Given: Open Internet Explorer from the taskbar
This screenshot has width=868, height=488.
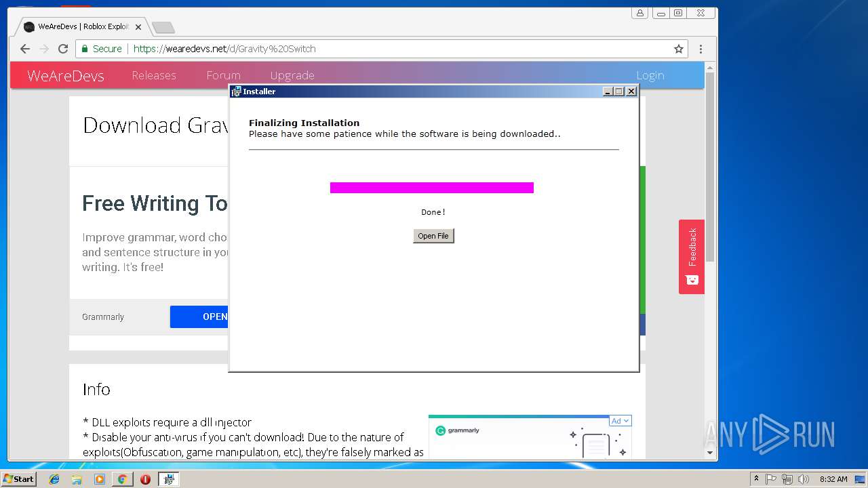Looking at the screenshot, I should tap(54, 479).
